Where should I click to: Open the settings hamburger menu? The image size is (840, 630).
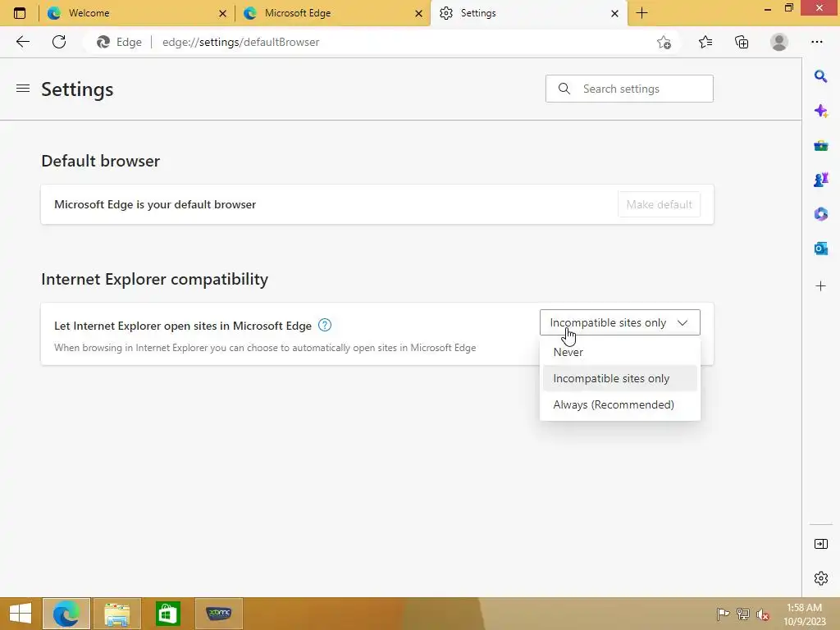[x=22, y=89]
